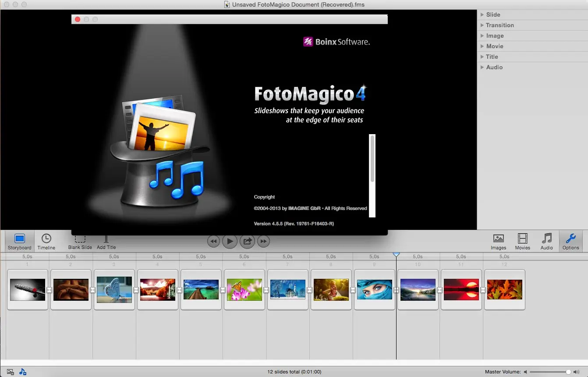
Task: Select slide 6 with butterfly on pink flowers
Action: coord(244,290)
